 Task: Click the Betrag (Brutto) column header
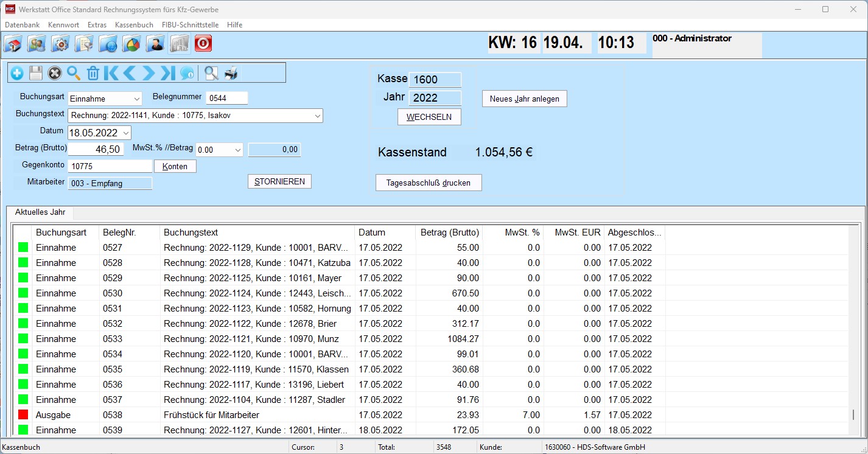click(449, 232)
